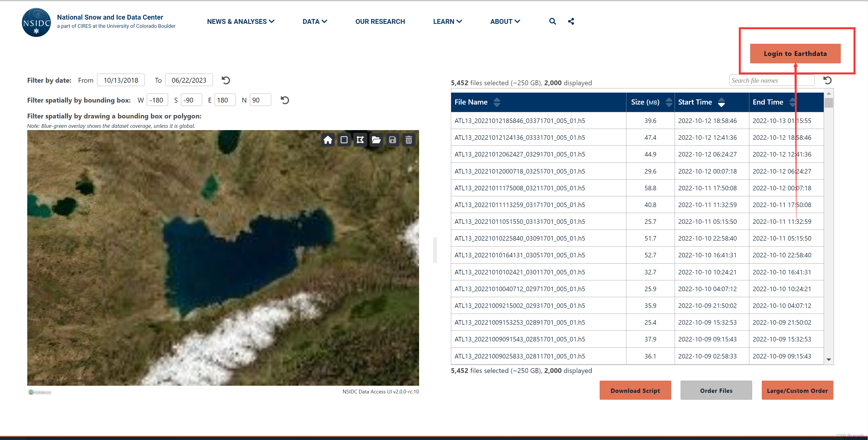
Task: Expand the News & Analyses menu
Action: click(x=240, y=22)
